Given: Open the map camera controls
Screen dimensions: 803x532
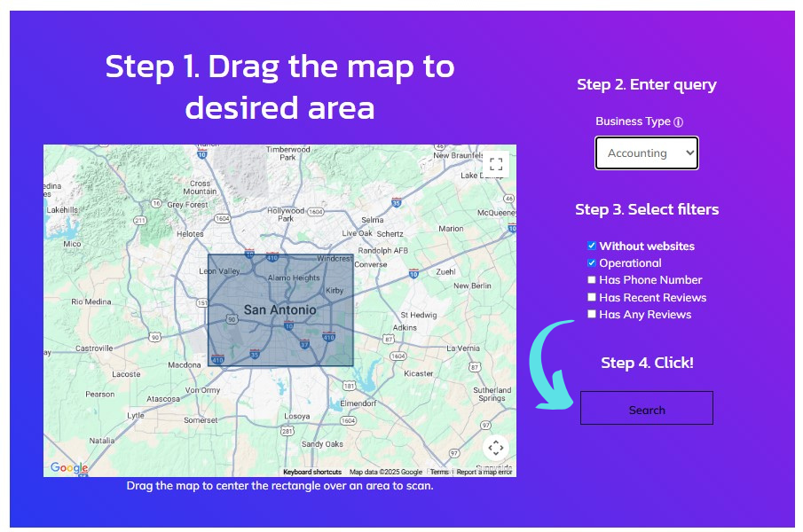Looking at the screenshot, I should [x=496, y=448].
